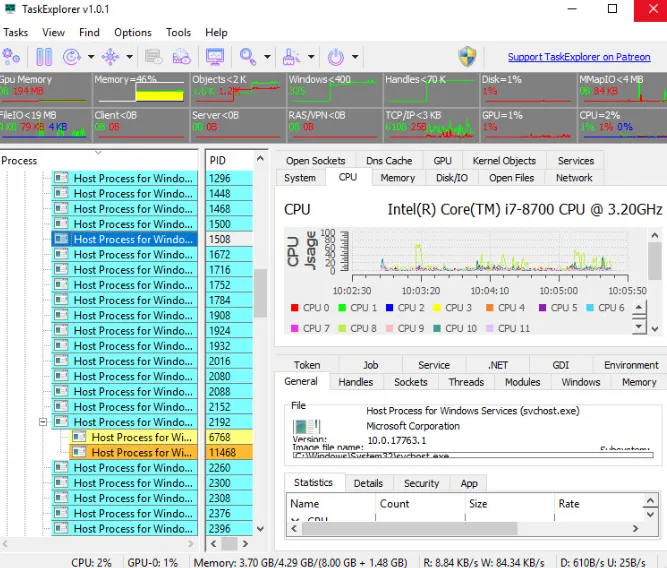The image size is (667, 568).
Task: Switch to the Details sub-tab
Action: tap(368, 483)
